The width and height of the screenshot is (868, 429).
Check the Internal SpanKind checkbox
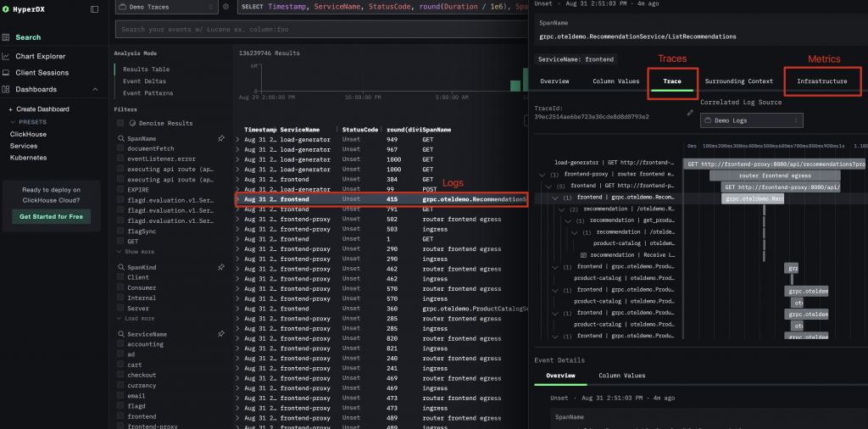[120, 298]
